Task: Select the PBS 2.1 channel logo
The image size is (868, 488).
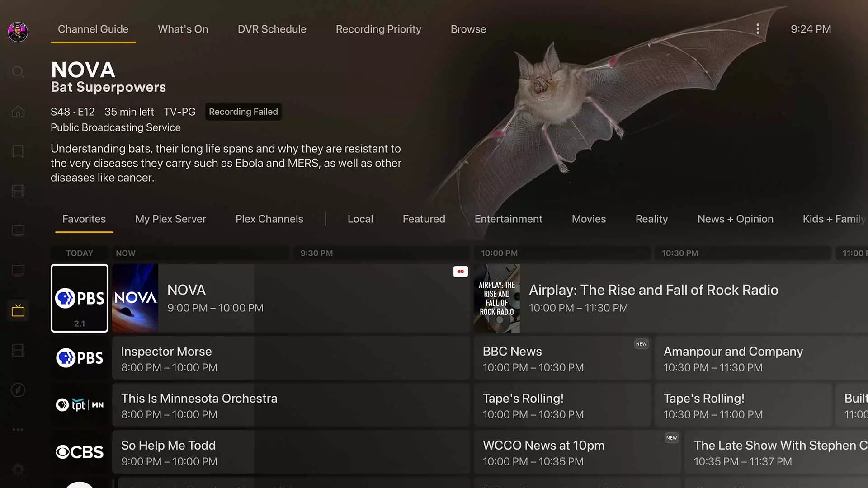Action: click(x=80, y=298)
